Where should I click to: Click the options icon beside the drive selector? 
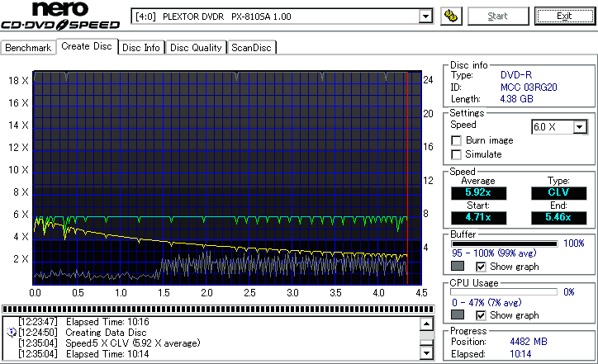click(x=451, y=17)
